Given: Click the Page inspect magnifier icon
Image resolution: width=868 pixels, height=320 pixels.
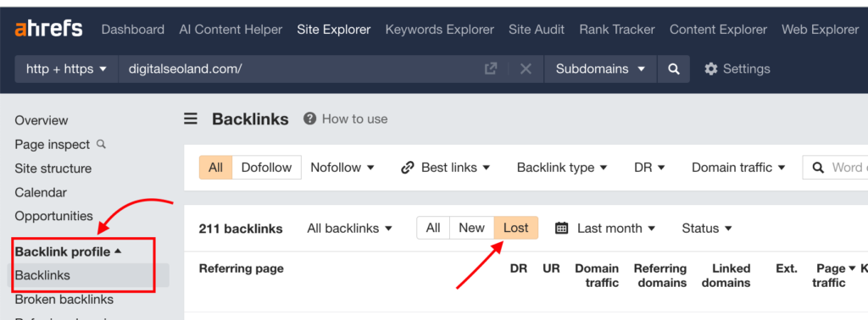Looking at the screenshot, I should click(101, 144).
